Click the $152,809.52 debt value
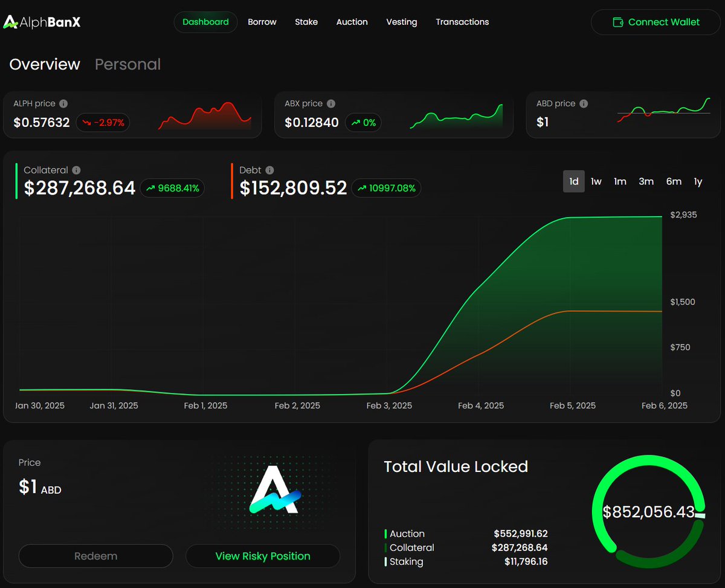Viewport: 725px width, 588px height. [x=293, y=188]
